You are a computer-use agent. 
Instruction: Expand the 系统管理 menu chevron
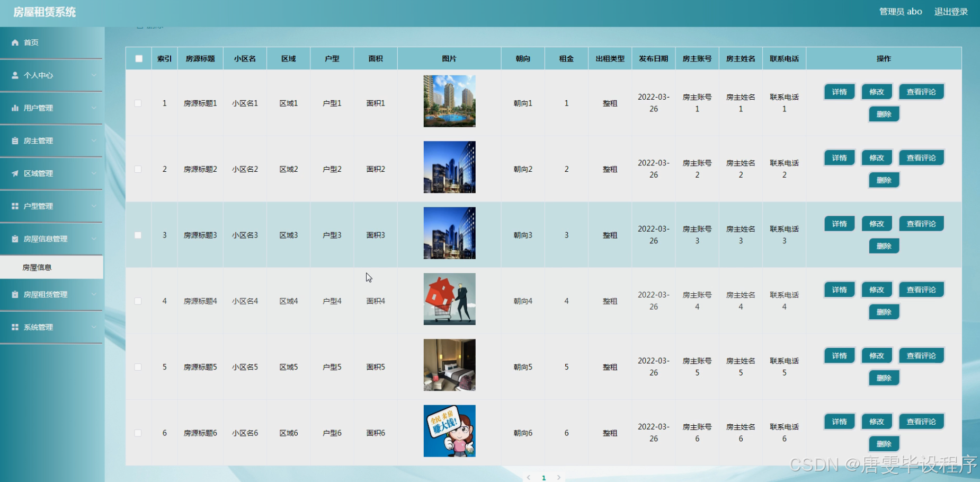click(x=94, y=327)
